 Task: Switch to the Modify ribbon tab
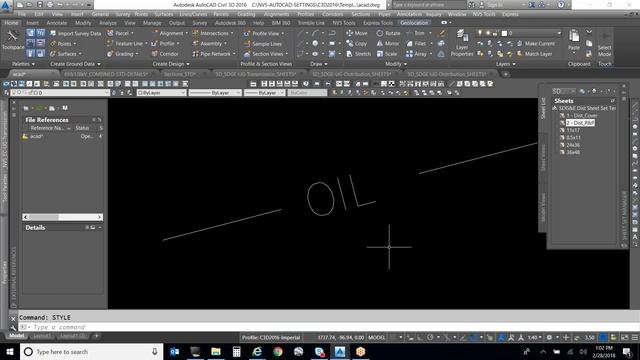tap(83, 23)
